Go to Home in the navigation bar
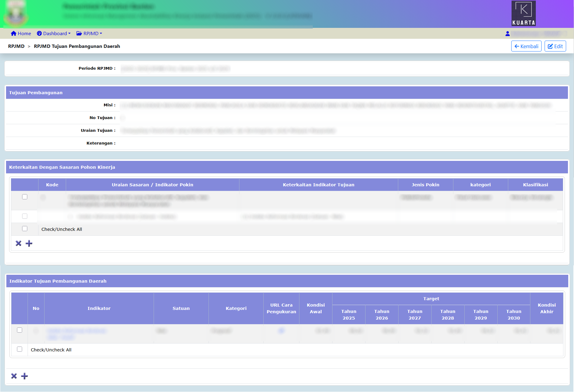 (x=21, y=34)
